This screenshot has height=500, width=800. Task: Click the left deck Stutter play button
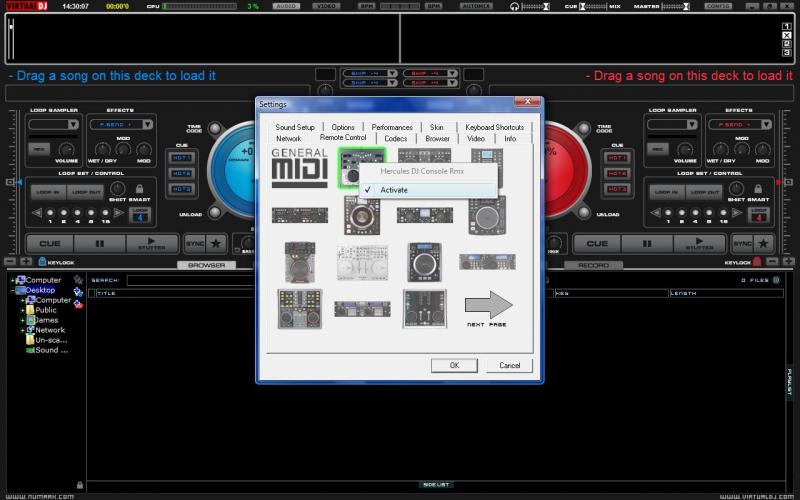coord(152,243)
